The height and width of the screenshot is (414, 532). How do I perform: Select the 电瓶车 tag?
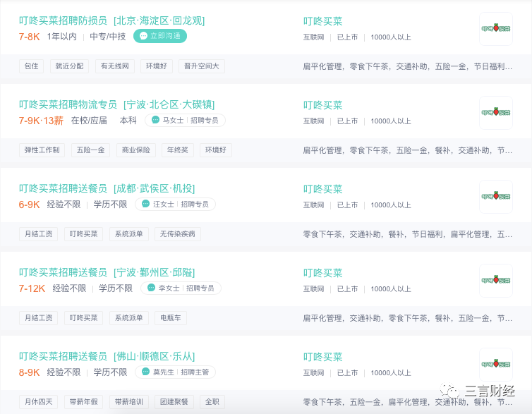pyautogui.click(x=171, y=317)
